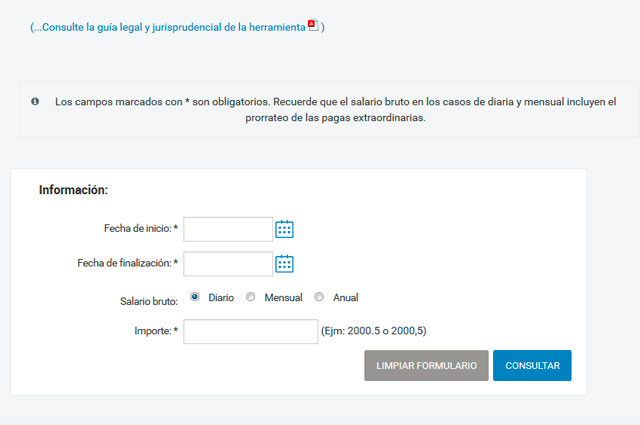Click the Fecha de inicio date field
640x425 pixels.
228,229
